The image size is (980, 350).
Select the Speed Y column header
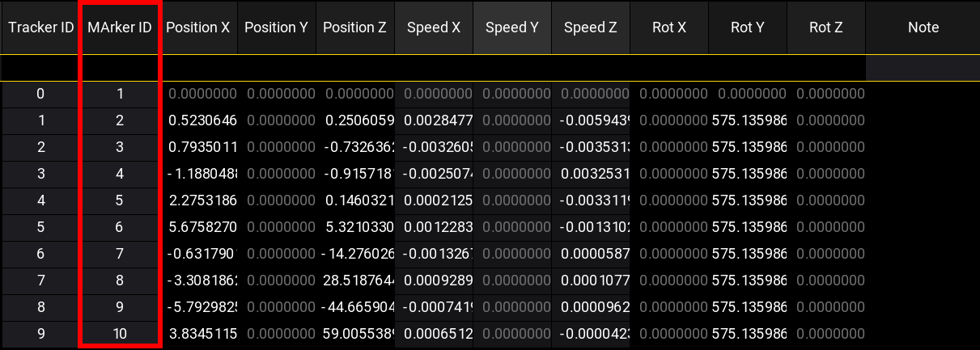(511, 27)
